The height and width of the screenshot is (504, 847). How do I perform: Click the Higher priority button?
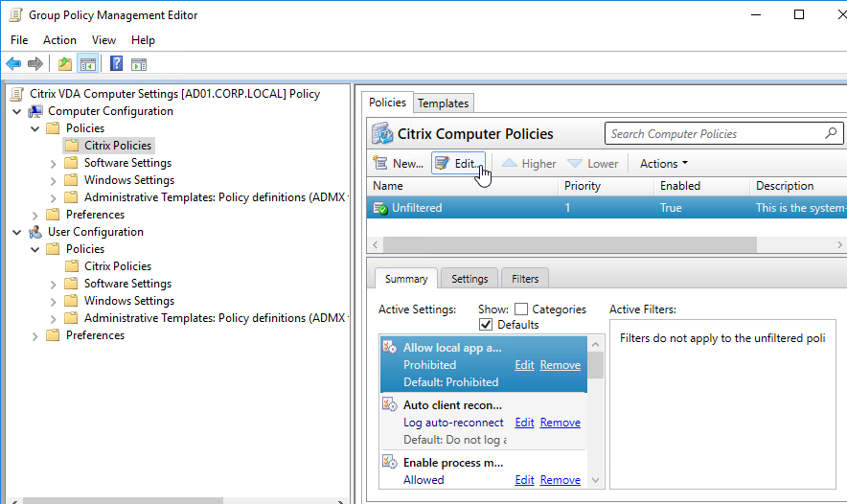(529, 163)
